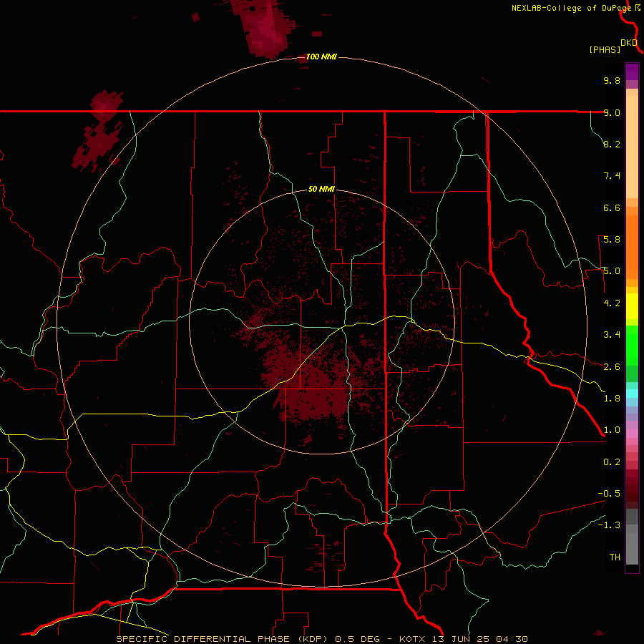Image resolution: width=644 pixels, height=644 pixels.
Task: Click the 4.2 scale value
Action: pyautogui.click(x=612, y=303)
